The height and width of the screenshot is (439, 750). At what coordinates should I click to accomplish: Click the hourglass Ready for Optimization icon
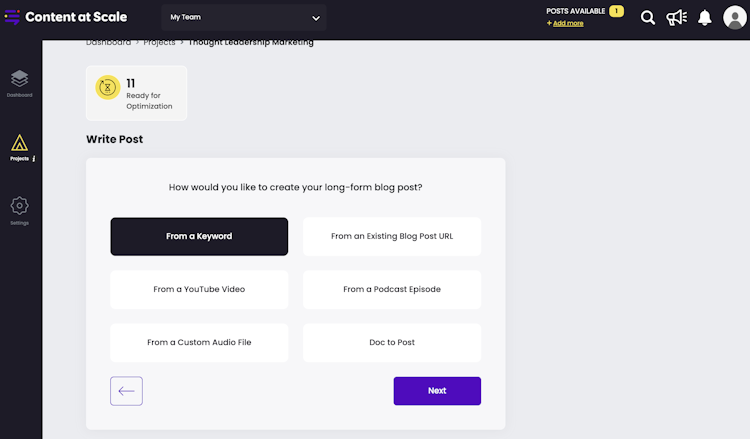coord(108,88)
